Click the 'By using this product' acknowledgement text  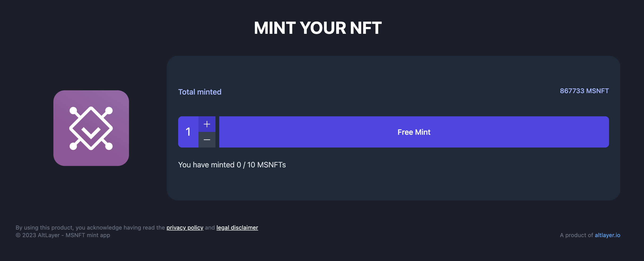click(90, 227)
